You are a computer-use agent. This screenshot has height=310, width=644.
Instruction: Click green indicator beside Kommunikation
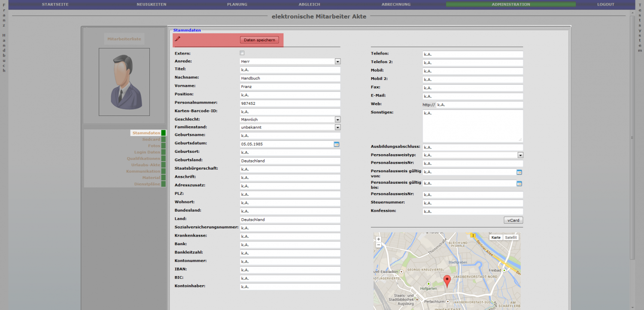click(164, 171)
